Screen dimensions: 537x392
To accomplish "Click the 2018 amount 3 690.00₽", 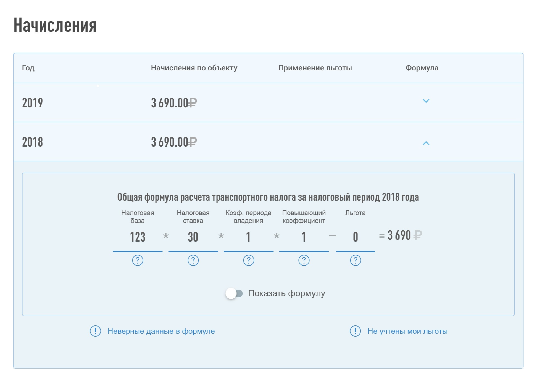I will (174, 142).
